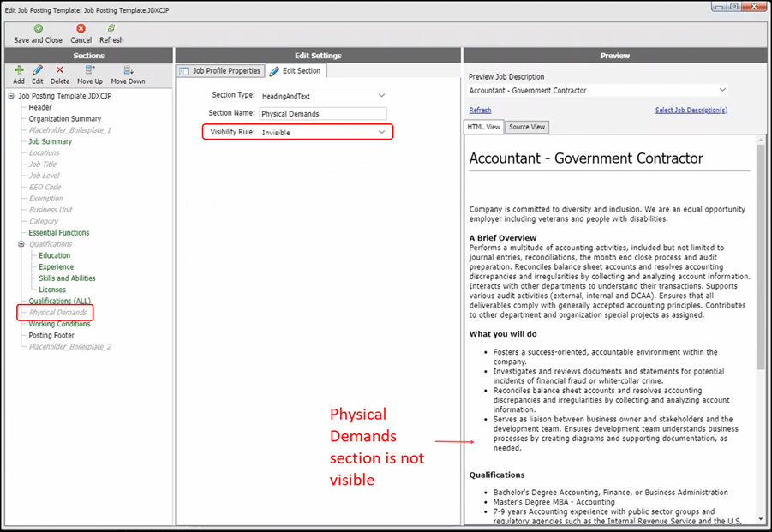
Task: Click the Move Down icon
Action: coord(128,70)
